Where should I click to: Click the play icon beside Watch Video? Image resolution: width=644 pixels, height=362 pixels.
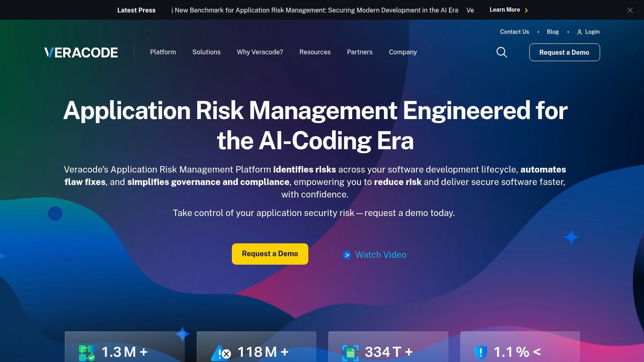tap(347, 255)
